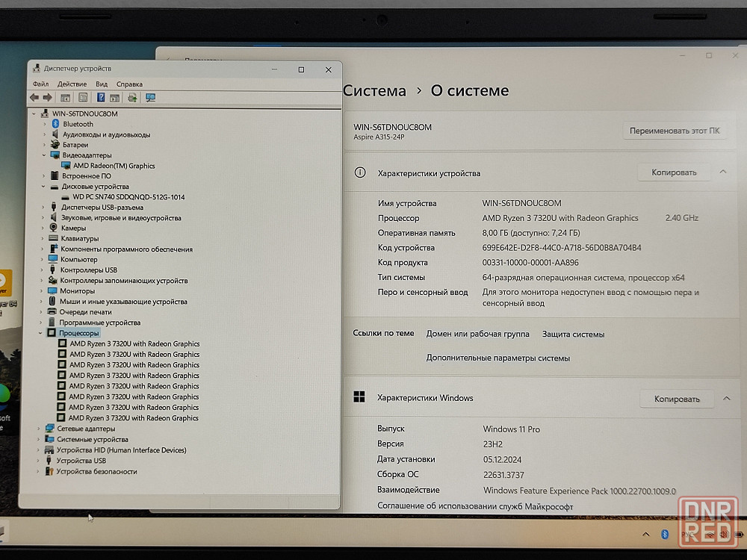
Task: Click the product code 00331-10000-00001-AA896
Action: tap(530, 262)
